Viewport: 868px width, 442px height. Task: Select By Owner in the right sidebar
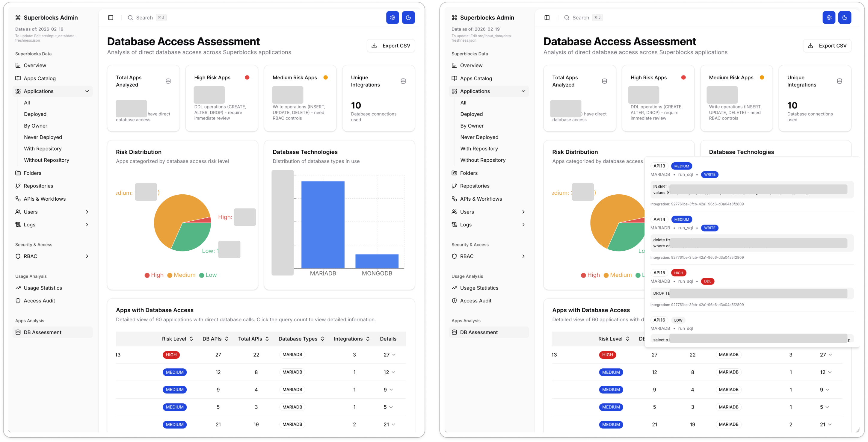pos(472,126)
